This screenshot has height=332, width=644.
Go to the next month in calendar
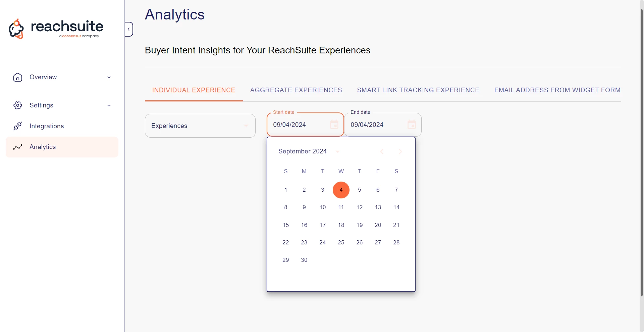point(400,152)
